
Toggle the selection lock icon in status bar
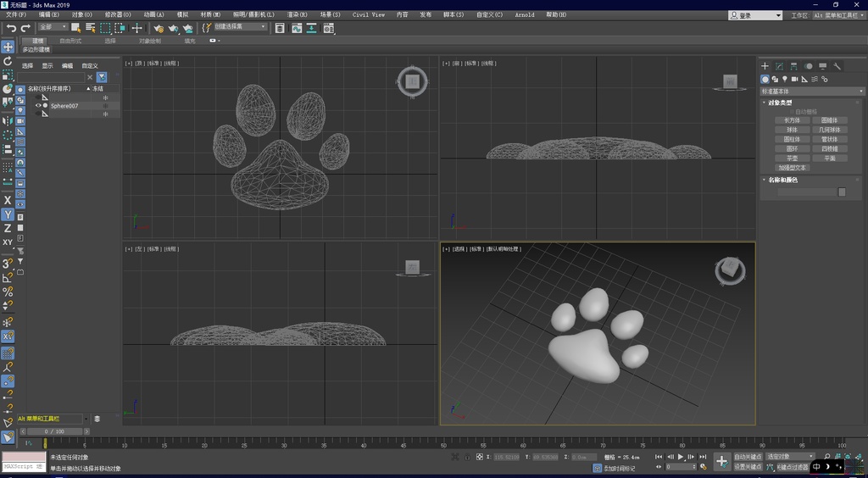tap(467, 457)
